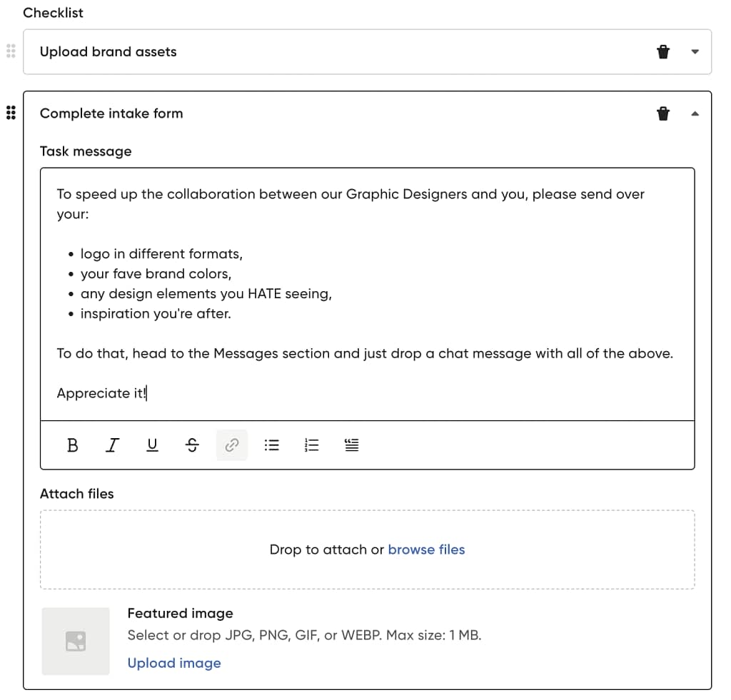Viewport: 731px width, 700px height.
Task: Select the featured image placeholder thumbnail
Action: [76, 641]
